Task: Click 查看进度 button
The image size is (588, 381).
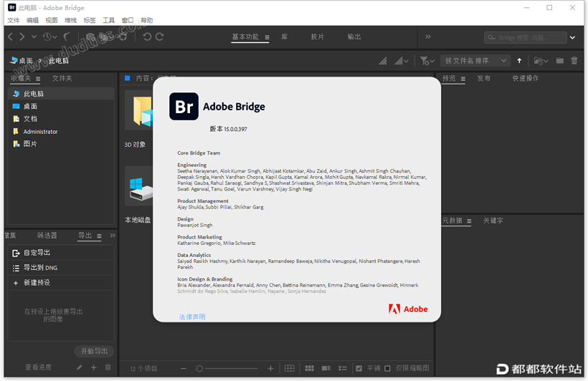Action: (x=38, y=367)
